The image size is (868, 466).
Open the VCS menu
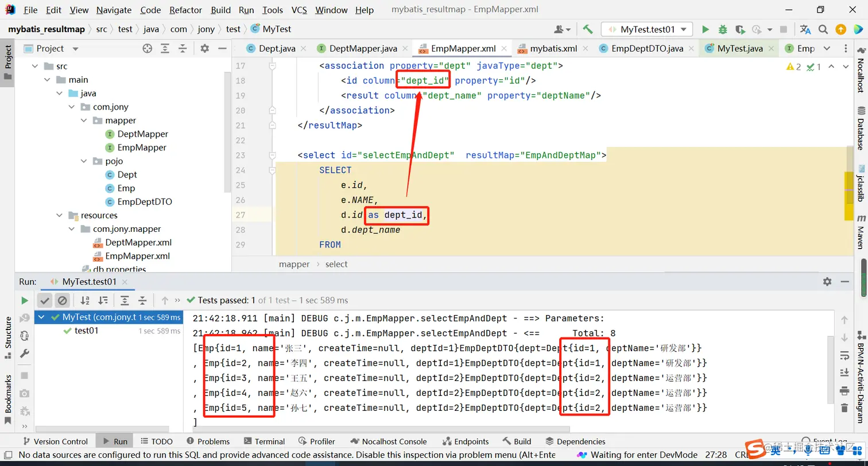(299, 10)
